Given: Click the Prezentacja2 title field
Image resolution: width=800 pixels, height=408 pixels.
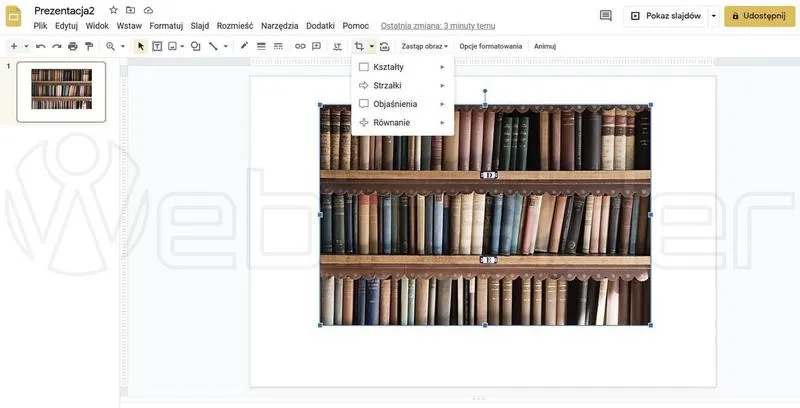Looking at the screenshot, I should (x=64, y=11).
